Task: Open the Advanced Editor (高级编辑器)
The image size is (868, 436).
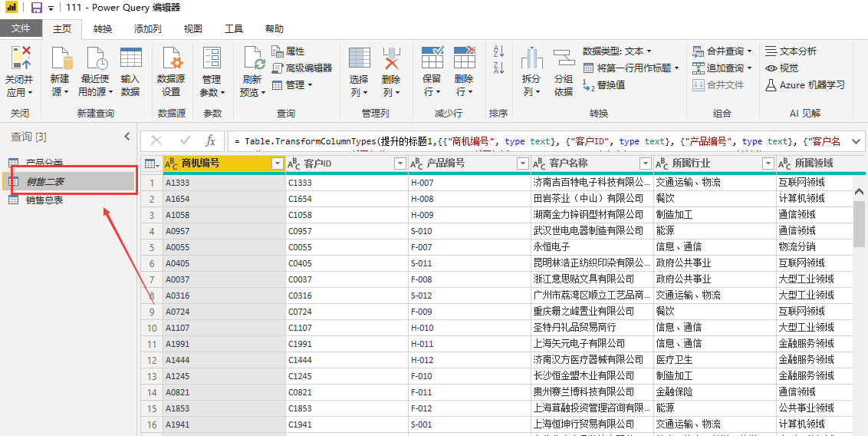Action: [302, 68]
